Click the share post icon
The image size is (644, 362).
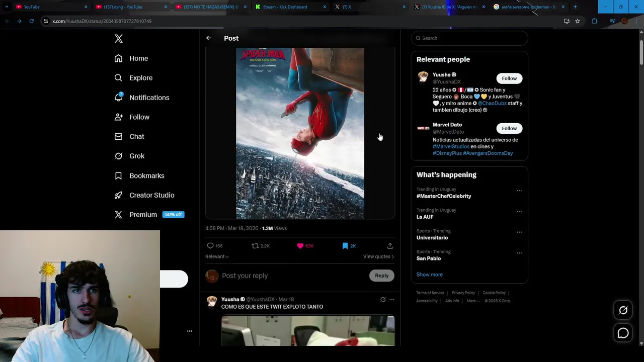pos(390,246)
